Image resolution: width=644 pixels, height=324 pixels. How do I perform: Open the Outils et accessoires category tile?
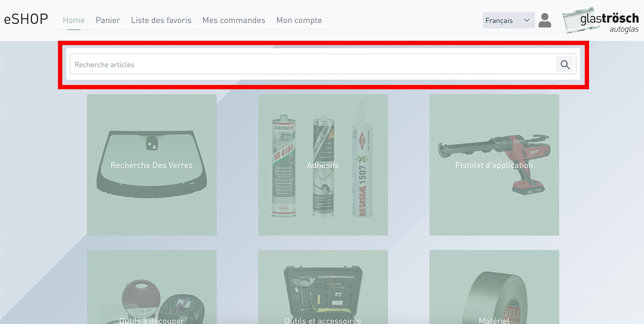click(323, 287)
